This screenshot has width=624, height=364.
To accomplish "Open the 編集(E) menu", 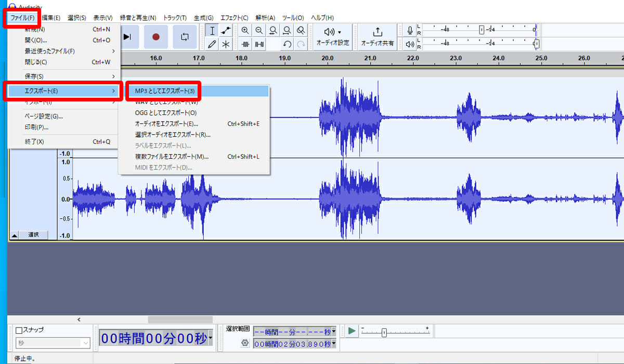I will 51,18.
